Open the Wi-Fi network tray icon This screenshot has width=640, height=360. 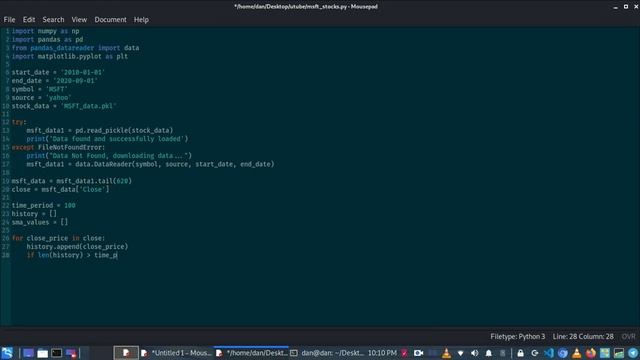(x=461, y=353)
